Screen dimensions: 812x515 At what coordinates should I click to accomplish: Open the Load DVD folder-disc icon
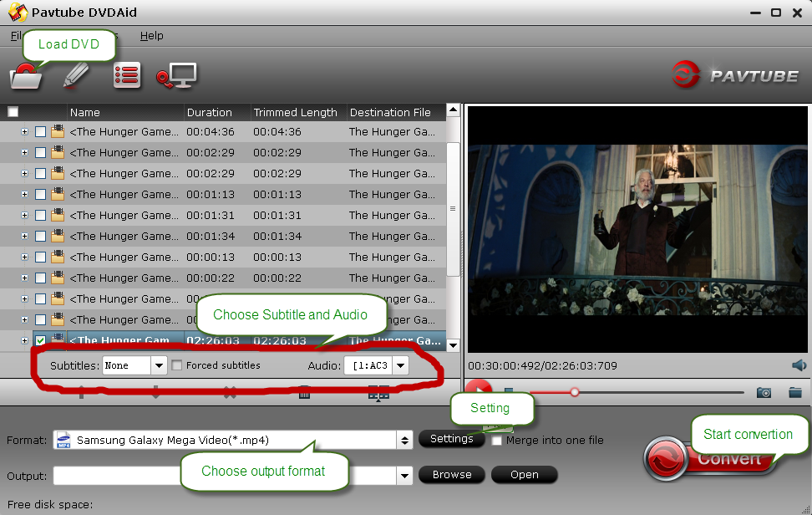(x=26, y=76)
